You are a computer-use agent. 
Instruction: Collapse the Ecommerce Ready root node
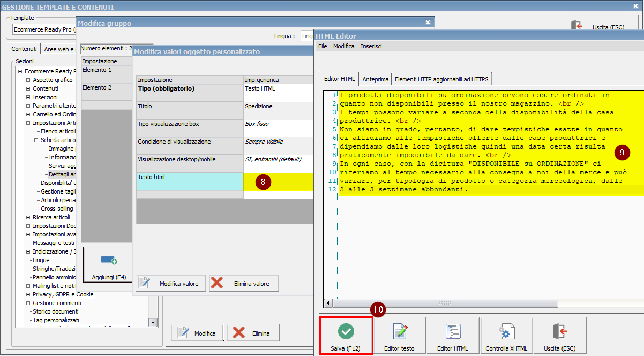(x=20, y=71)
